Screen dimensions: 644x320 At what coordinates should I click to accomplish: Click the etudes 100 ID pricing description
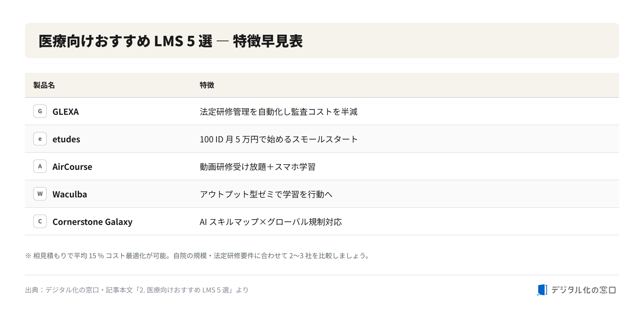click(x=279, y=139)
